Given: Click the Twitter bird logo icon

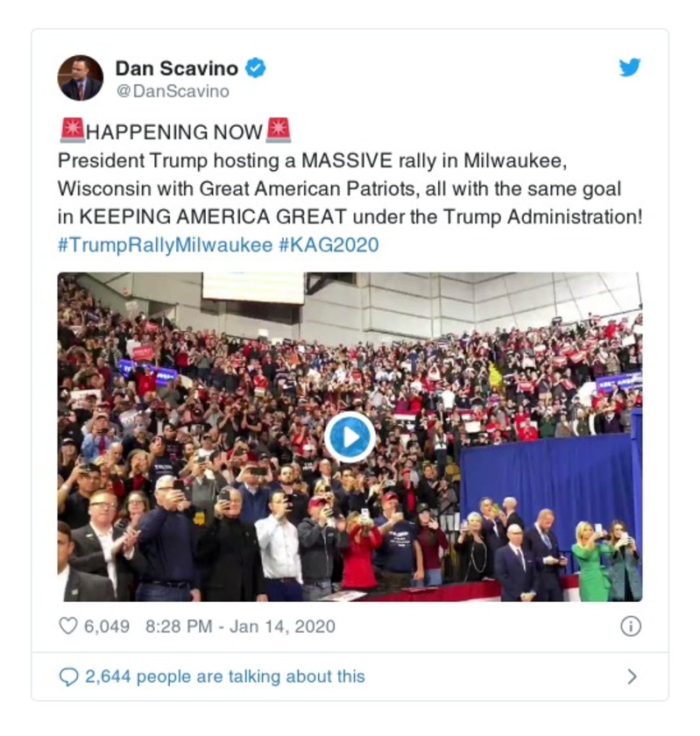Looking at the screenshot, I should pyautogui.click(x=630, y=67).
